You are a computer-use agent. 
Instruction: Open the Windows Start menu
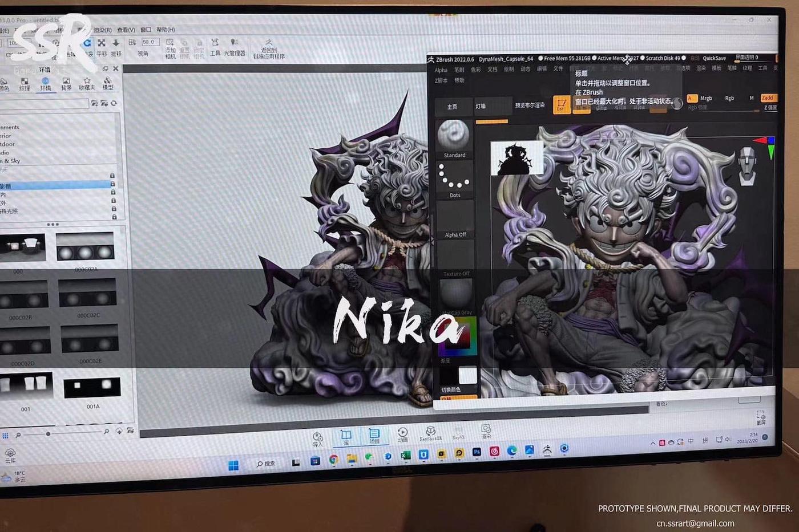coord(233,465)
